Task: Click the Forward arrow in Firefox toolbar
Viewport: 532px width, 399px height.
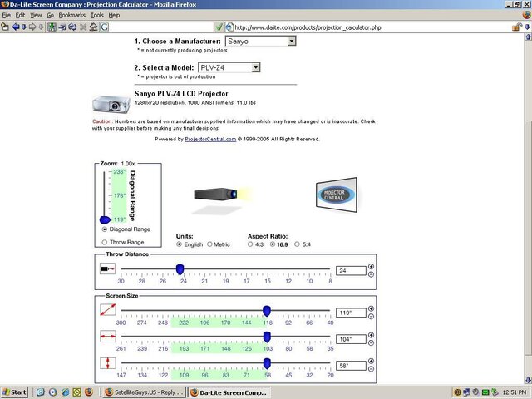Action: 32,27
